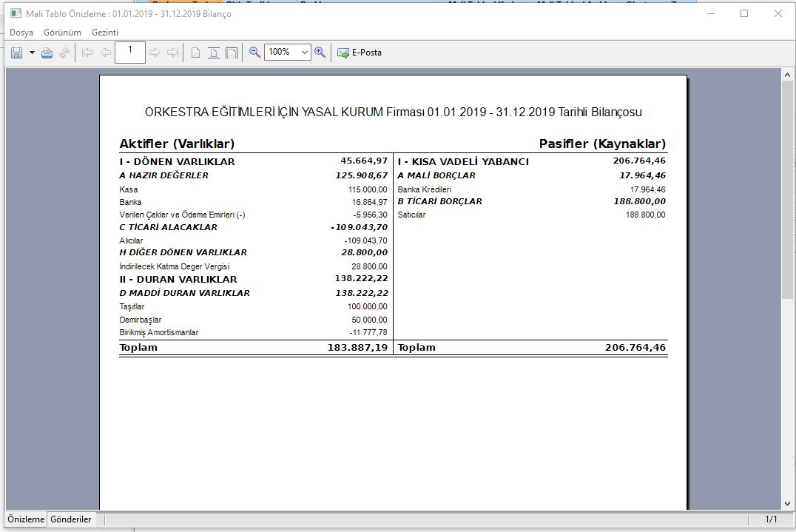The height and width of the screenshot is (532, 796).
Task: Expand the 100% zoom dropdown
Action: tap(305, 53)
